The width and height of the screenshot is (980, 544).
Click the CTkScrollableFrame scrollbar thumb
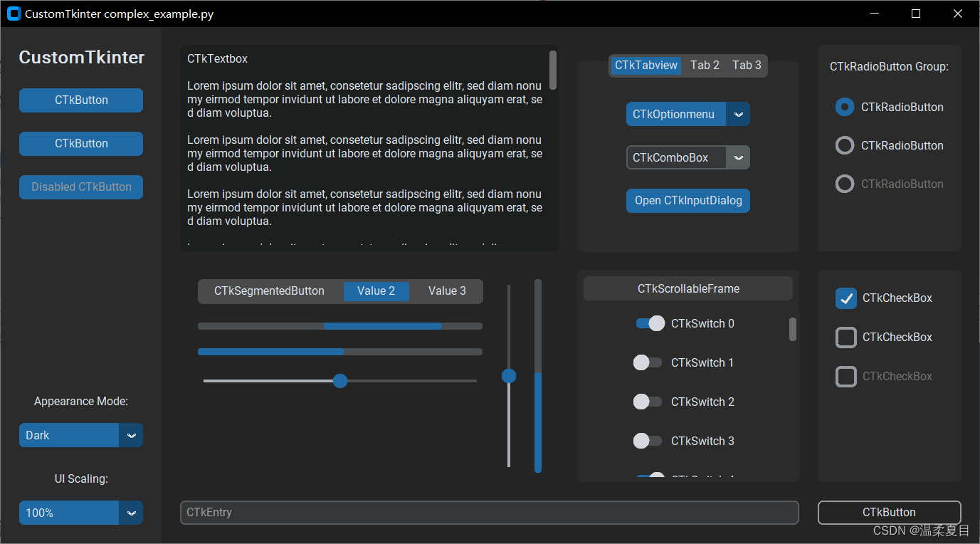(793, 329)
